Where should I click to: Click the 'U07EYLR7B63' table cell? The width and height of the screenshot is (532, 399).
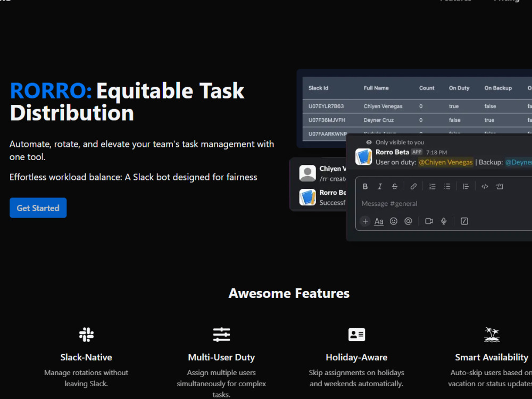pyautogui.click(x=326, y=106)
